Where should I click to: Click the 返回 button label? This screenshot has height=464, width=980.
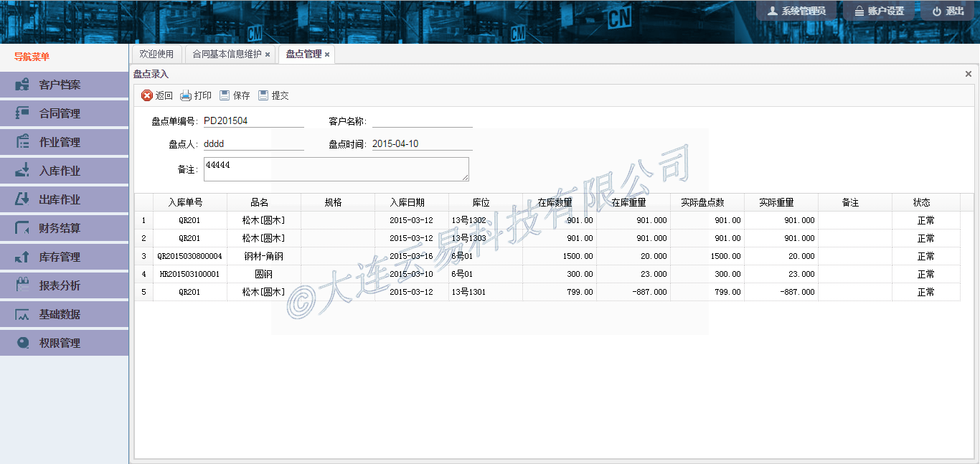click(164, 95)
